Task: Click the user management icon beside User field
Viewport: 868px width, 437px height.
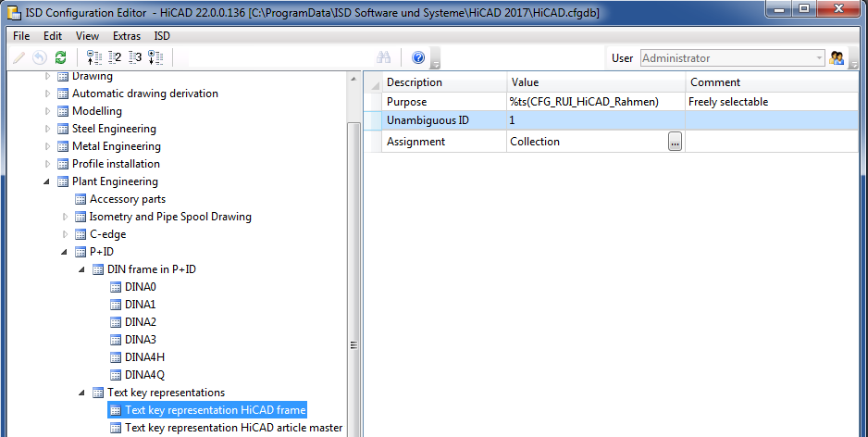Action: tap(836, 57)
